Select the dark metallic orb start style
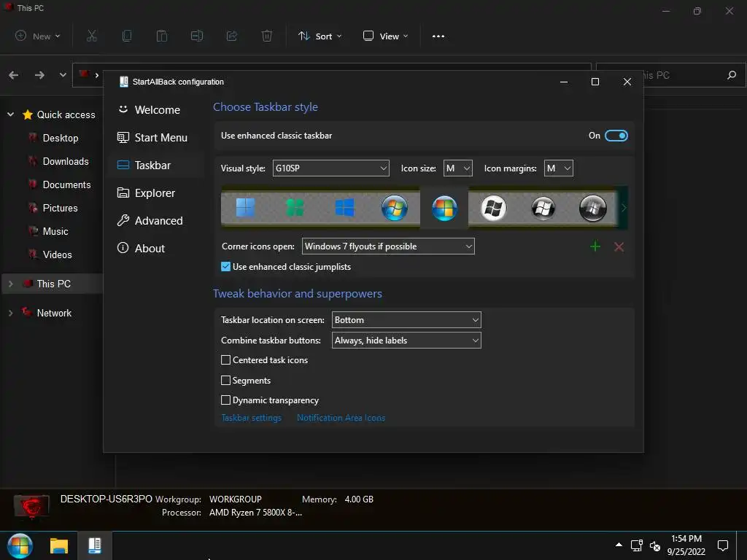747x560 pixels. click(592, 208)
